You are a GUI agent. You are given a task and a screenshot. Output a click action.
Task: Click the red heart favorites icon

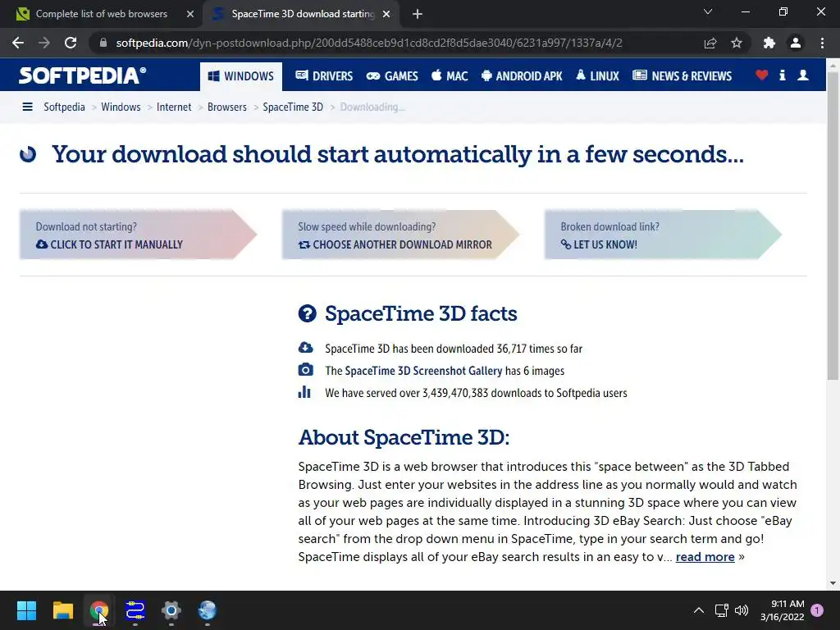(x=762, y=75)
